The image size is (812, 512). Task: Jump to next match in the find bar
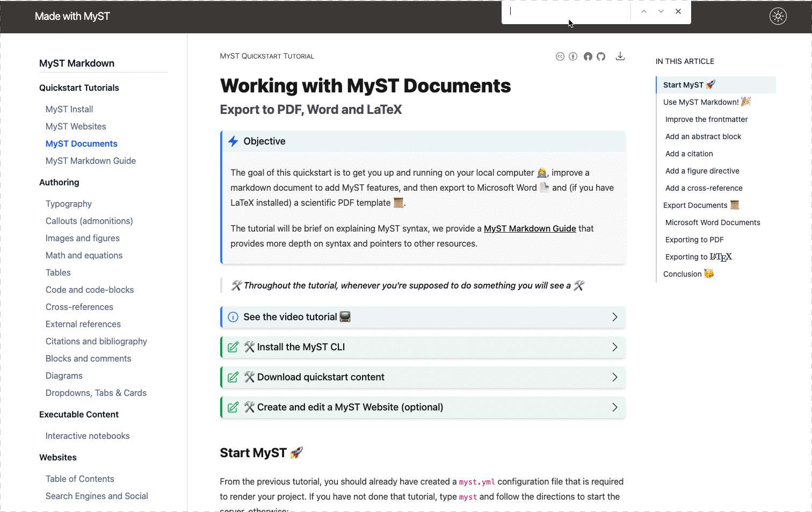(661, 11)
